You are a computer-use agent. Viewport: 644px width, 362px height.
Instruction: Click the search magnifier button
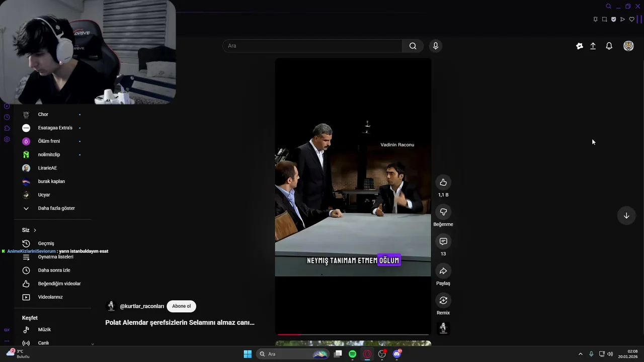413,46
